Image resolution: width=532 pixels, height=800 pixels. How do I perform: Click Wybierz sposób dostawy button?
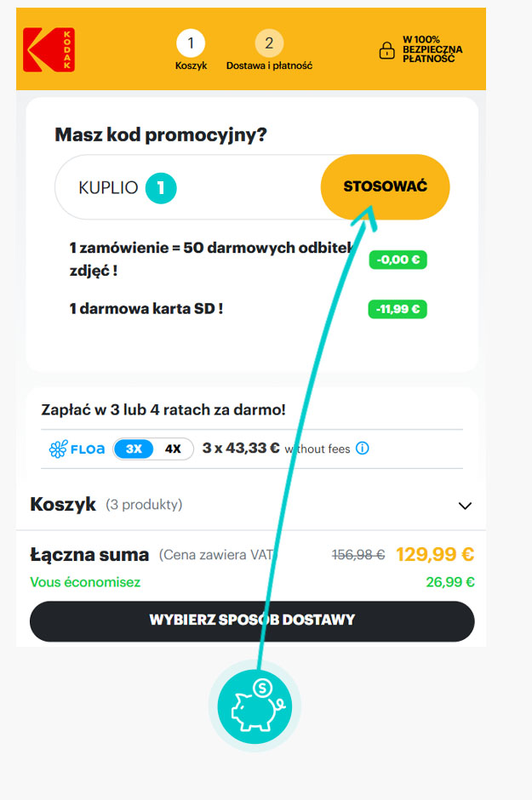(252, 620)
